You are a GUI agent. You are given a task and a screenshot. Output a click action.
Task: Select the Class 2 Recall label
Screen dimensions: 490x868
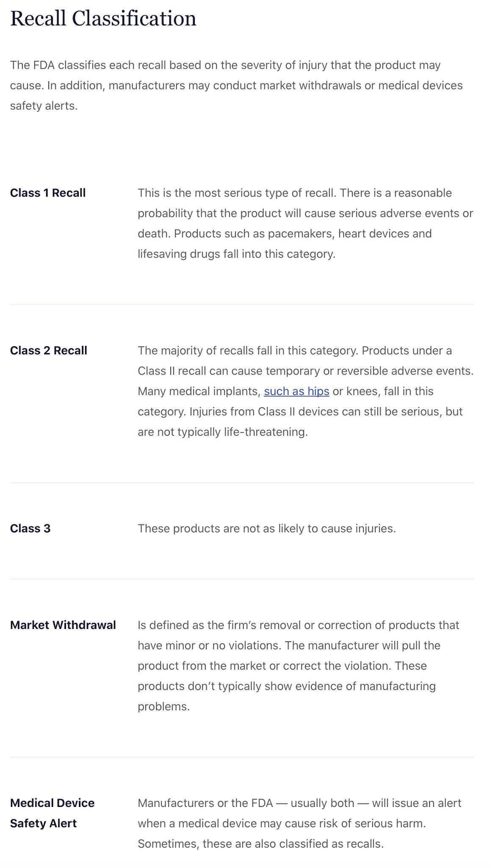49,351
